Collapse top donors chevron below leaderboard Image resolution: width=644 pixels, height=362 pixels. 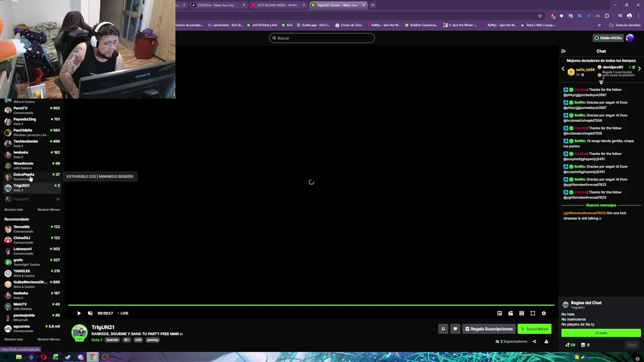[x=601, y=82]
